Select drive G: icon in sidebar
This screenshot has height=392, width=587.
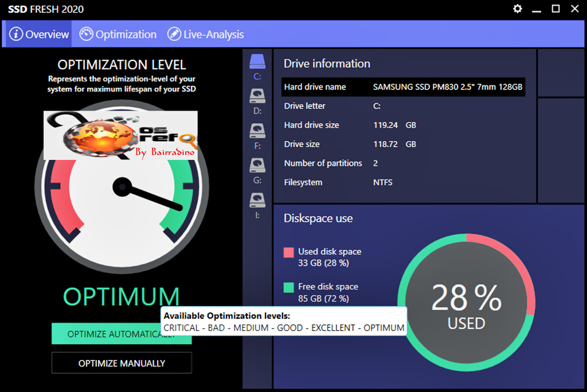click(x=257, y=165)
